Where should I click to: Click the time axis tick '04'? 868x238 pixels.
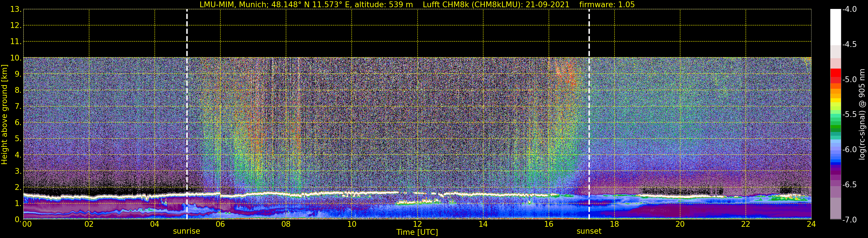point(155,224)
